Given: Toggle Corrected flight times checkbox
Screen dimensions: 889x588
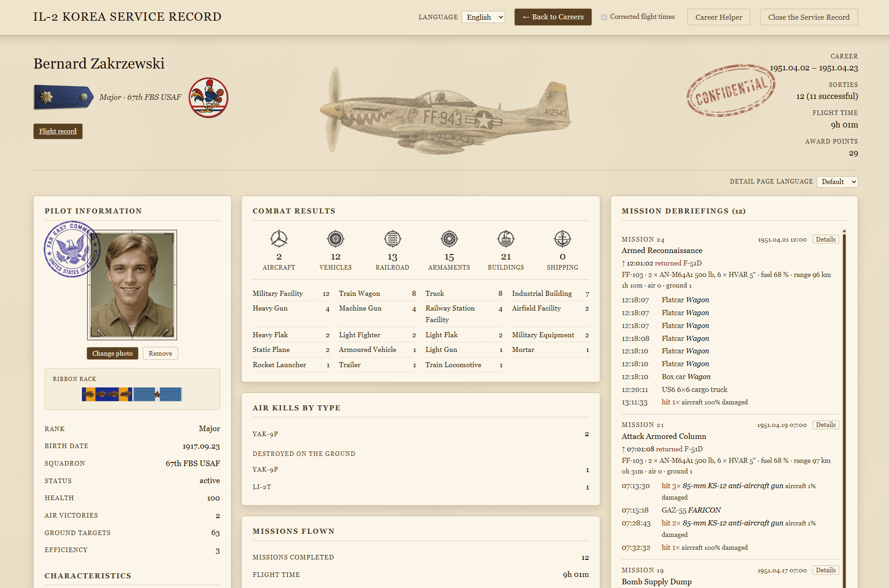Looking at the screenshot, I should point(604,17).
